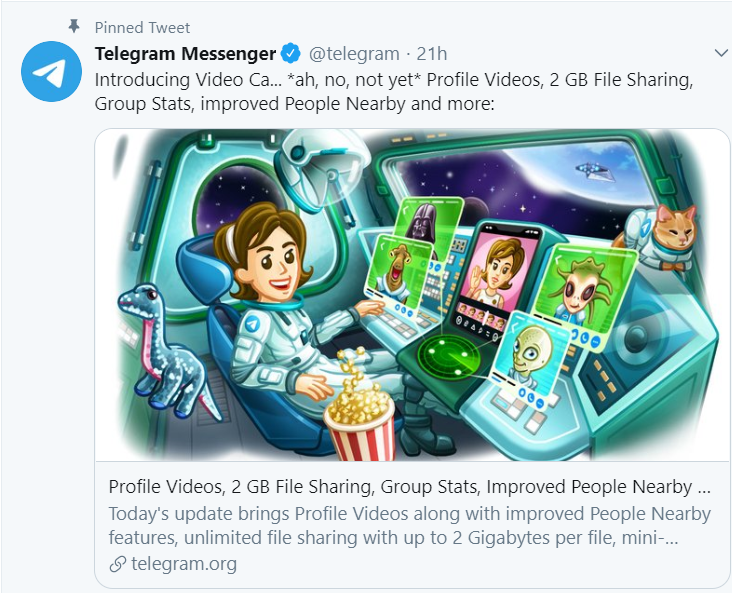Open the tweet options chevron
The height and width of the screenshot is (593, 732).
point(722,53)
